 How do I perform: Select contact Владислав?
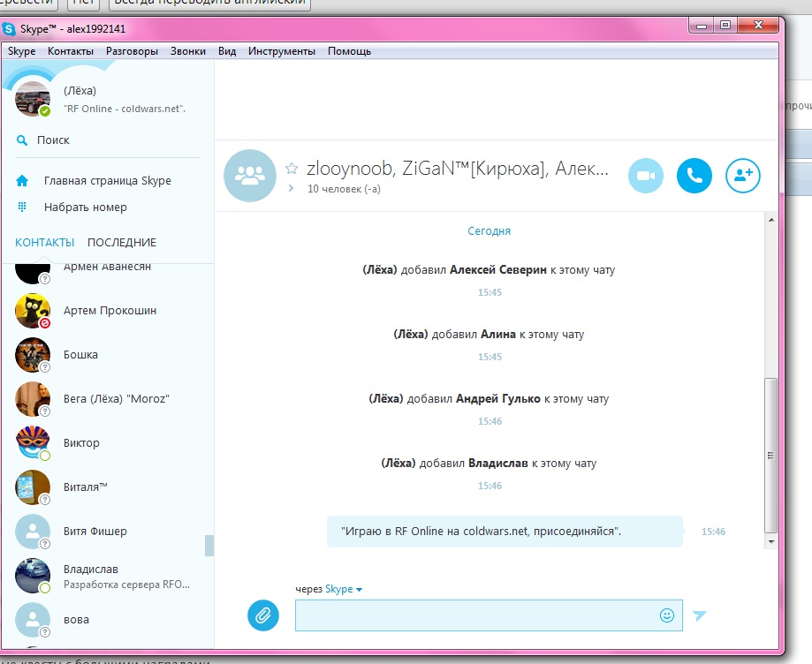[x=108, y=576]
